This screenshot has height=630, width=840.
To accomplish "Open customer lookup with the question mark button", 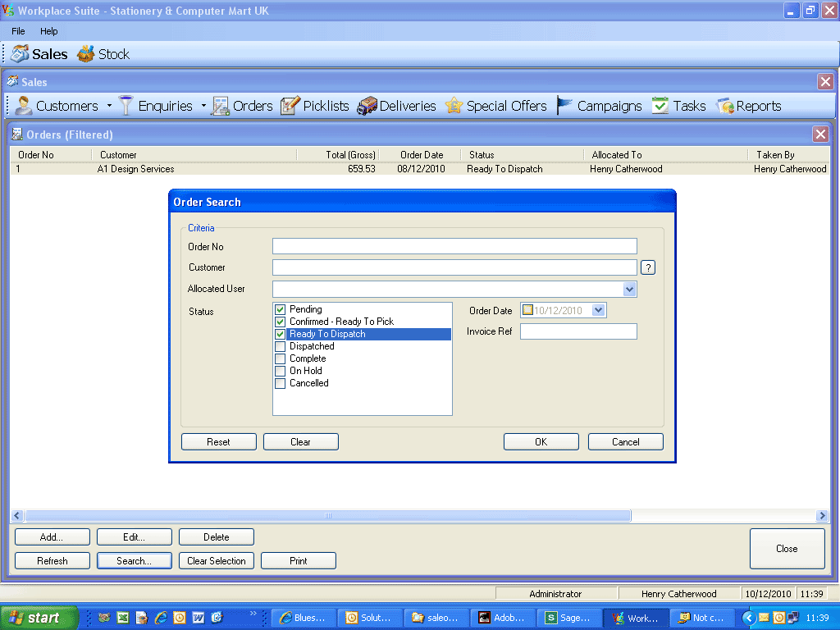I will [x=648, y=267].
